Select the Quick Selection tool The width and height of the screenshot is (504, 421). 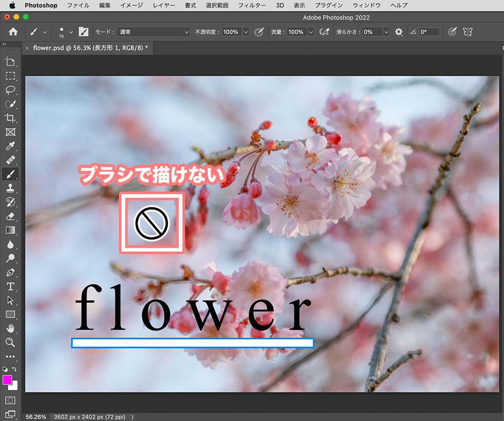pyautogui.click(x=10, y=104)
